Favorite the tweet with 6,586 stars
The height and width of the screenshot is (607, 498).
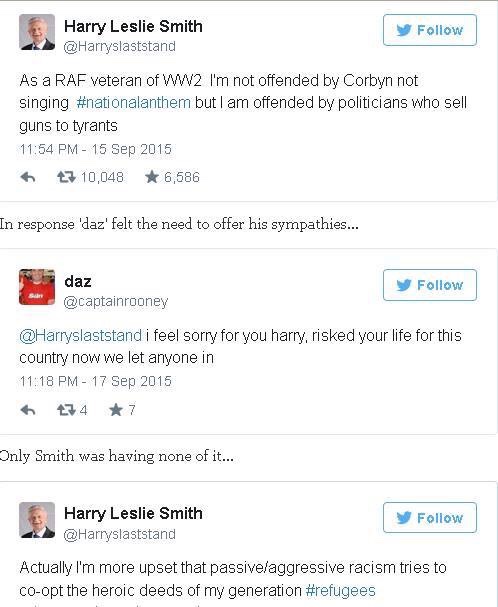152,177
